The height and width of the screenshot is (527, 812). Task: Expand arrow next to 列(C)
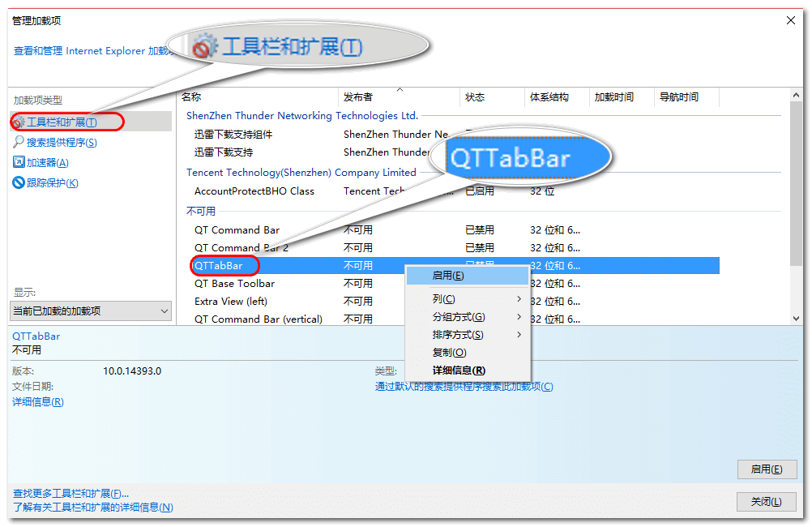519,299
